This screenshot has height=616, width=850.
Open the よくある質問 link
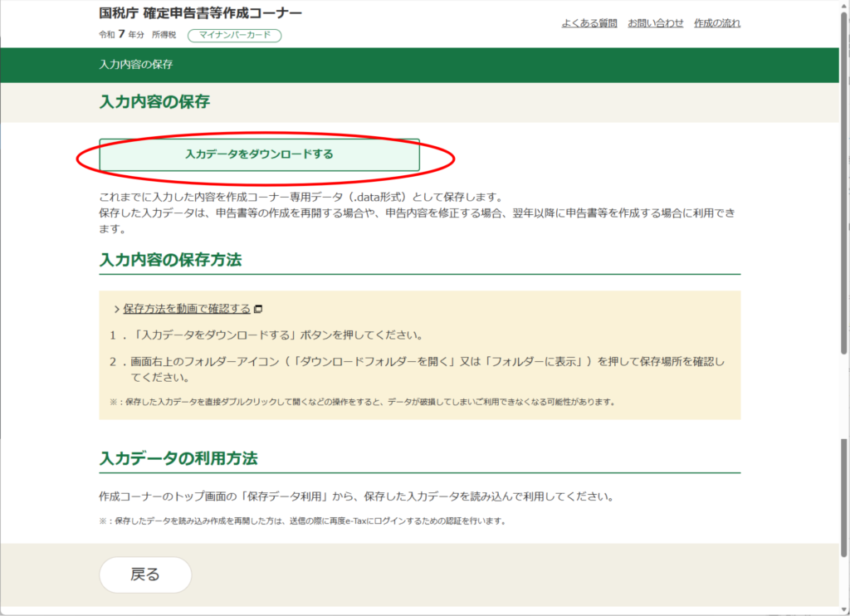589,23
